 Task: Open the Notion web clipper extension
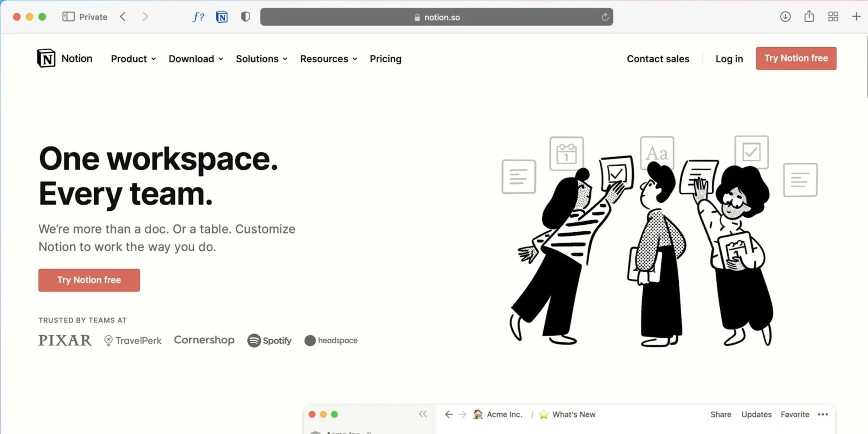point(222,17)
